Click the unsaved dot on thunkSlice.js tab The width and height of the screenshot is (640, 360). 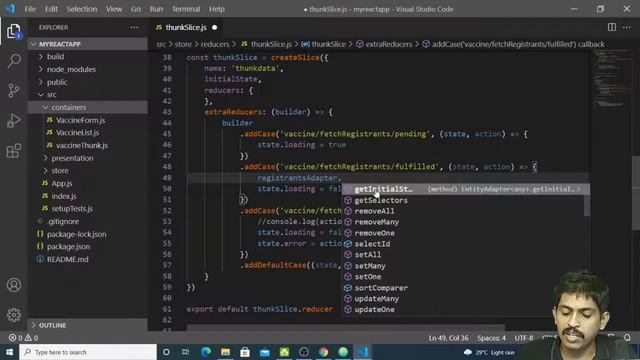click(214, 27)
